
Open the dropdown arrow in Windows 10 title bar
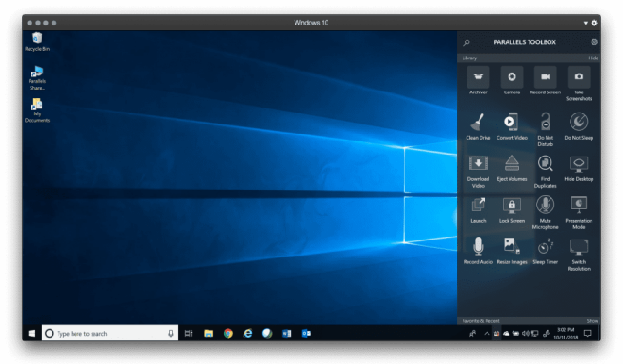coord(585,23)
